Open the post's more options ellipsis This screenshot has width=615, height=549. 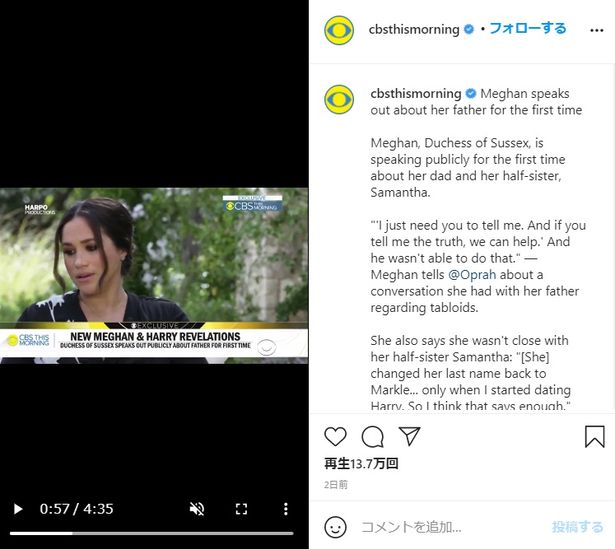(x=597, y=30)
